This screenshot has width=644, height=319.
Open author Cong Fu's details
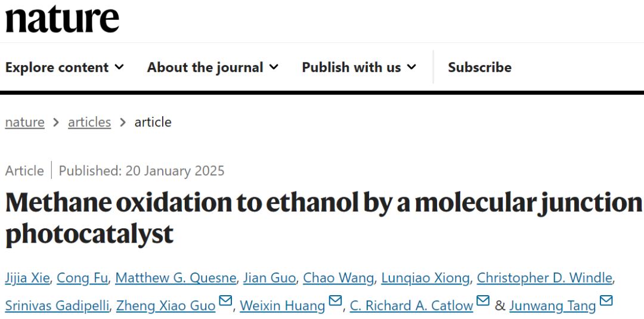point(82,278)
